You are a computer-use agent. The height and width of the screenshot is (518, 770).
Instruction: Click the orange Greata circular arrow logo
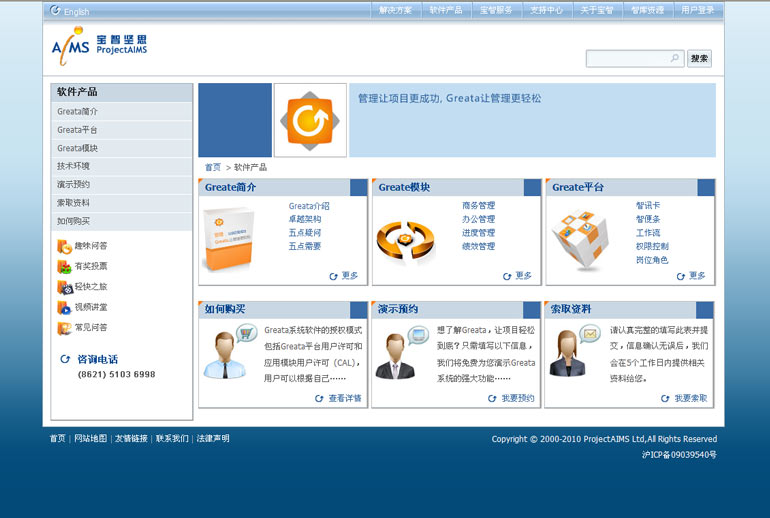310,120
